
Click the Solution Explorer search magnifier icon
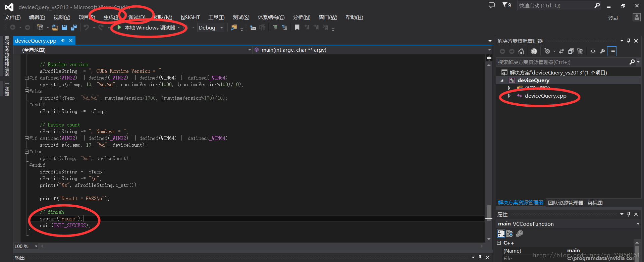coord(632,62)
